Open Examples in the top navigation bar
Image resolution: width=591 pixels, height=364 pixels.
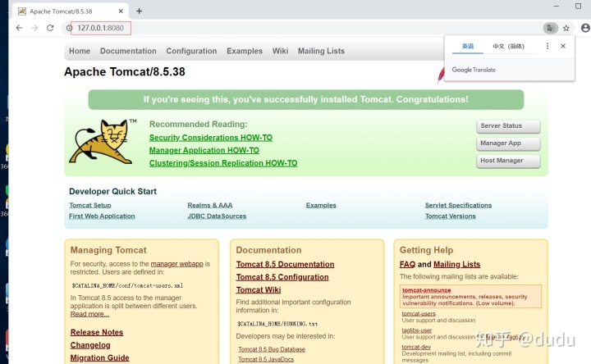click(245, 51)
